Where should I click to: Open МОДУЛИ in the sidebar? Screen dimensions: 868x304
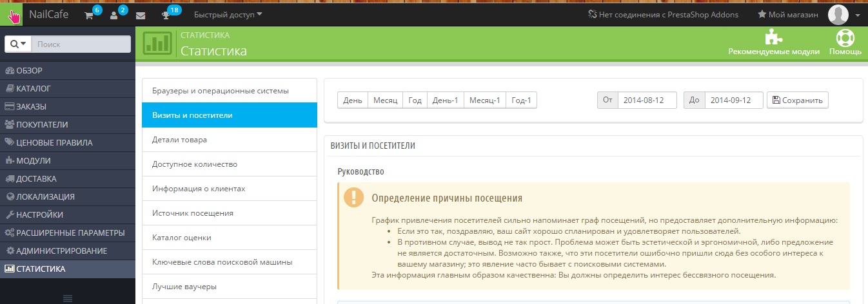coord(68,160)
